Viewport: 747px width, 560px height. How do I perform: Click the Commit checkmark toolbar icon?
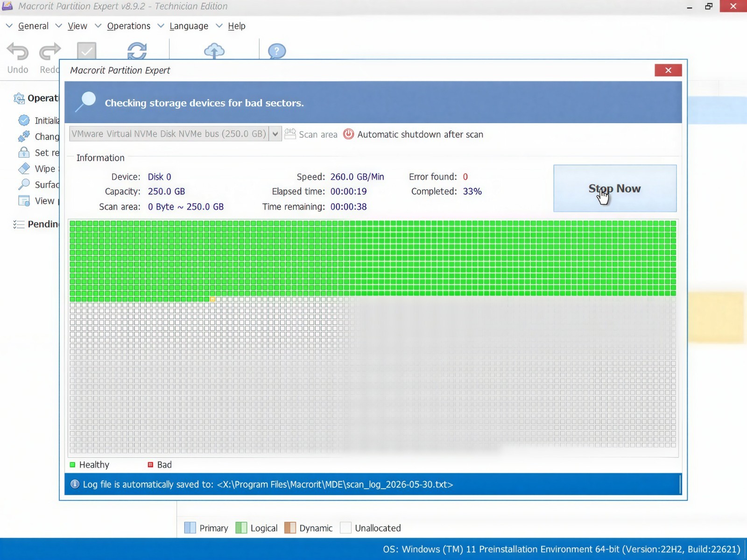click(x=86, y=50)
